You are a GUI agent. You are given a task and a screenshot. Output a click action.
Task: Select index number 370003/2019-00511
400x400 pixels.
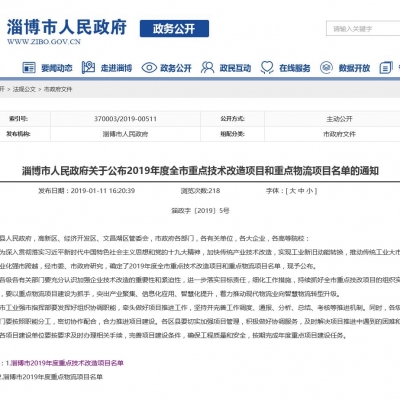tap(125, 119)
